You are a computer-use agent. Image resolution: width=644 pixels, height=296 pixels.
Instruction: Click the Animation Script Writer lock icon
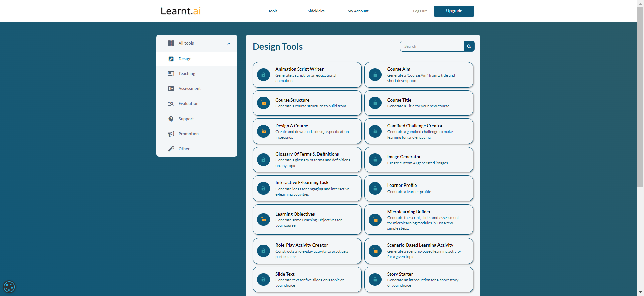[264, 75]
